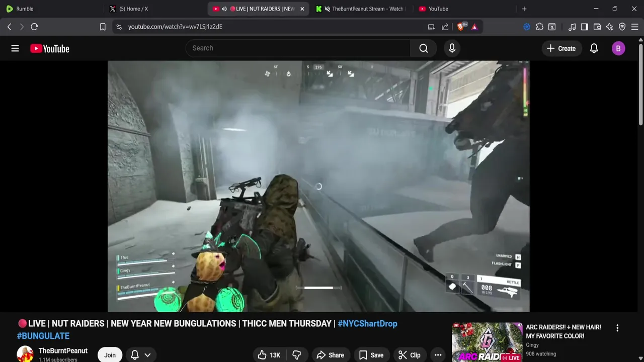Viewport: 644px width, 362px height.
Task: Open the media control music note icon
Action: 572,27
